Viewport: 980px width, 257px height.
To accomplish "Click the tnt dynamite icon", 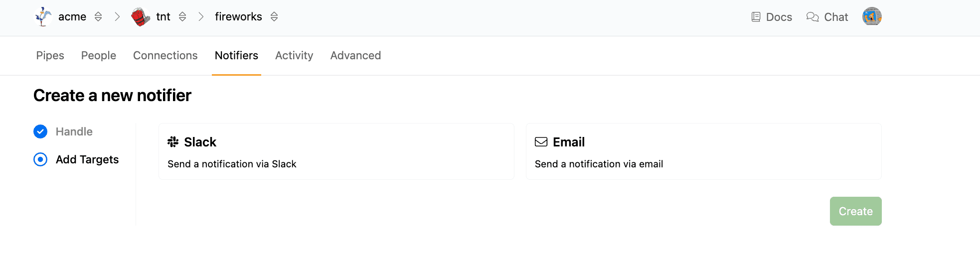I will click(x=141, y=17).
